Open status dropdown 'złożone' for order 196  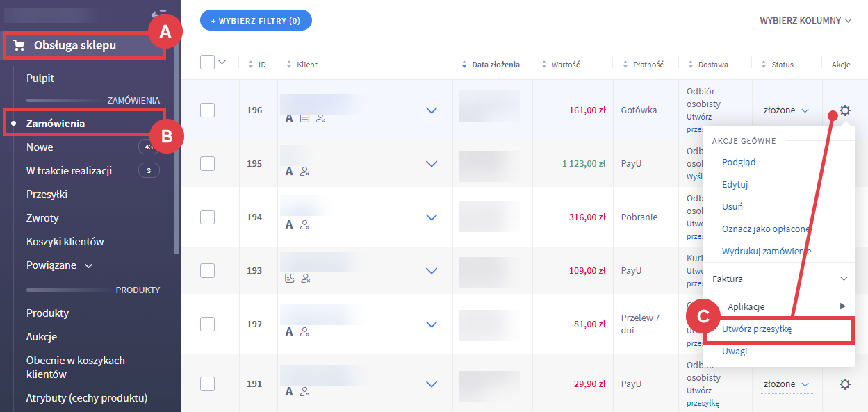(786, 110)
